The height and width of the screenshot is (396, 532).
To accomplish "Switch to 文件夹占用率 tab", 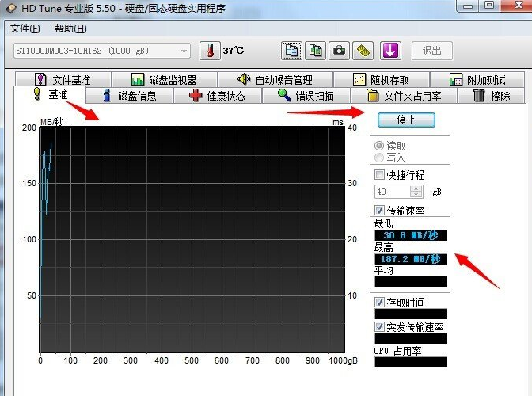I will 404,96.
